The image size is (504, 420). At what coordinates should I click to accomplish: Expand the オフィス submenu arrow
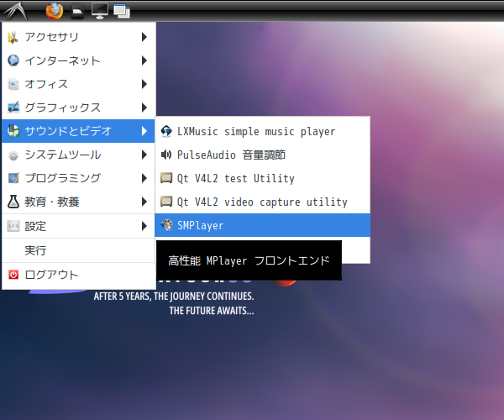click(144, 84)
